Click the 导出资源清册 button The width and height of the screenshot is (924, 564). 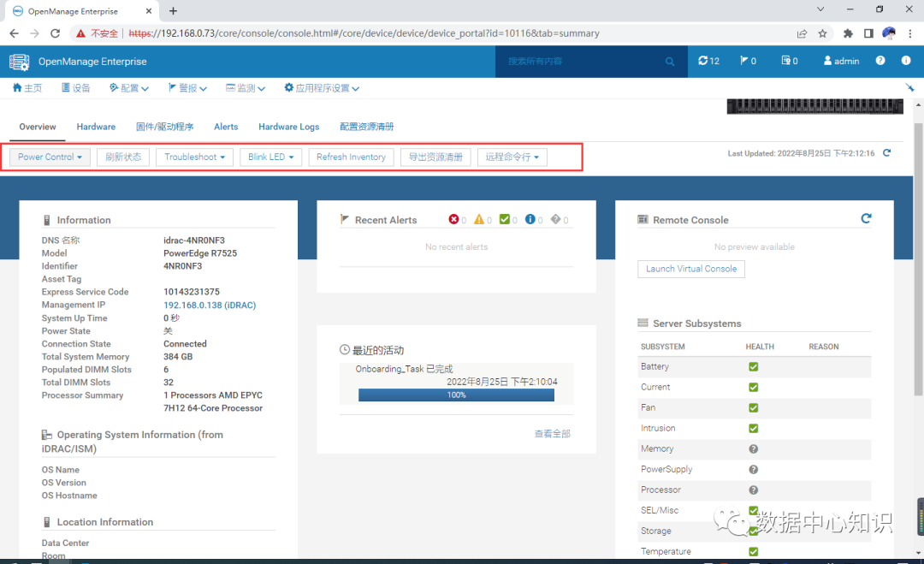(435, 157)
